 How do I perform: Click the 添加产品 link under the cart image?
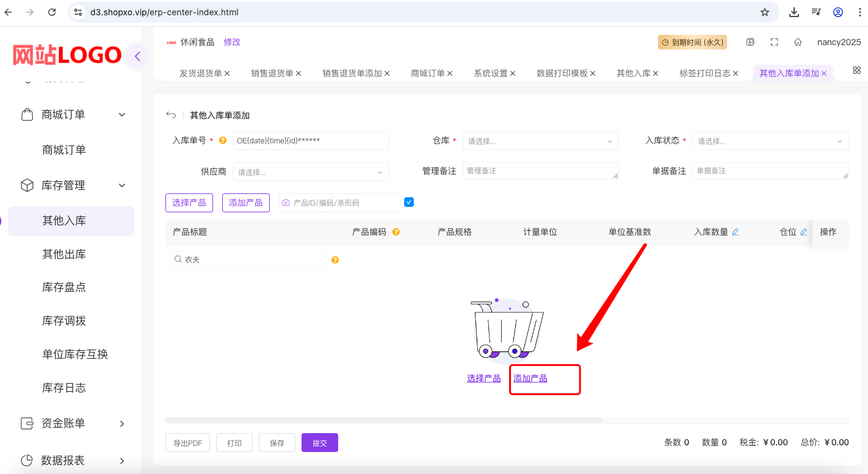click(530, 379)
